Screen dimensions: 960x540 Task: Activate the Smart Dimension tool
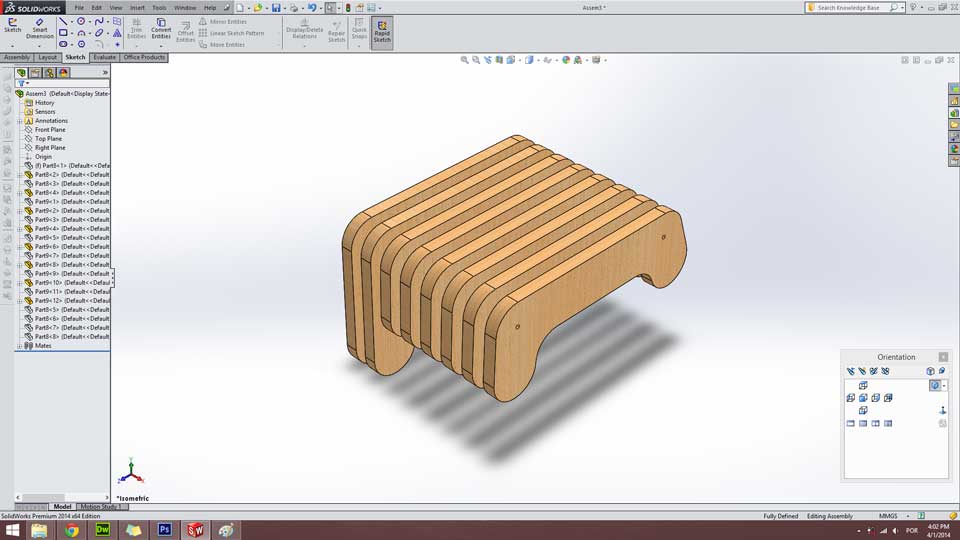(x=39, y=28)
